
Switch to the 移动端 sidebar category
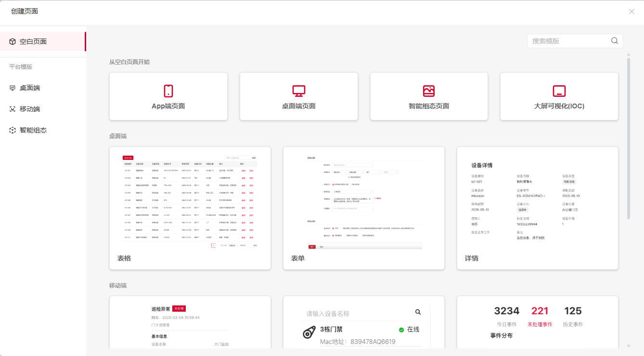tap(29, 109)
